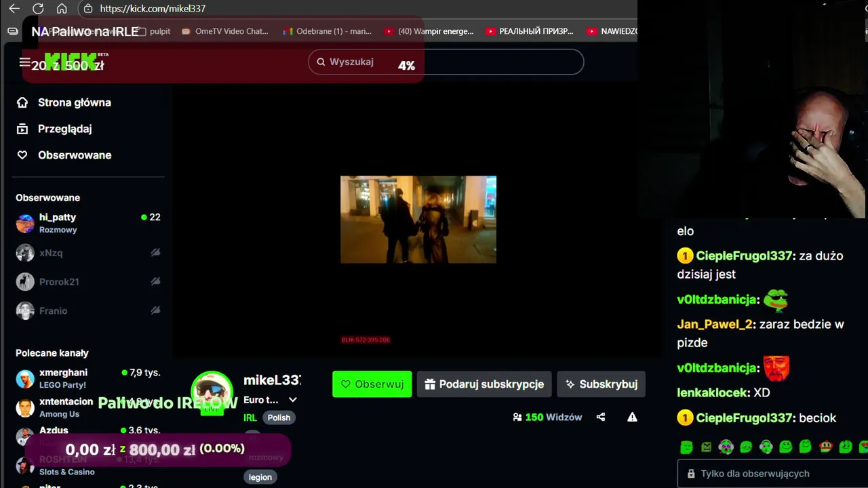Open the 'Wampir energe...' YouTube bookmark
Image resolution: width=868 pixels, height=488 pixels.
[x=429, y=31]
